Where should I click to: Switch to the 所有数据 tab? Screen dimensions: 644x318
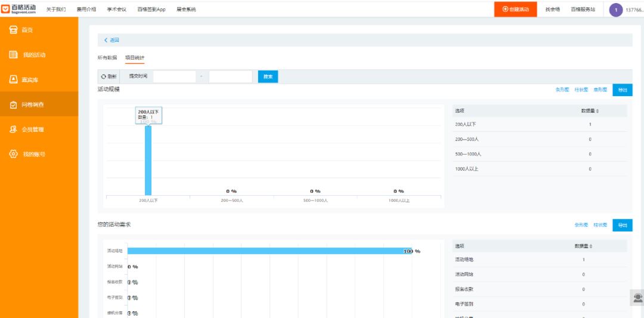[107, 57]
